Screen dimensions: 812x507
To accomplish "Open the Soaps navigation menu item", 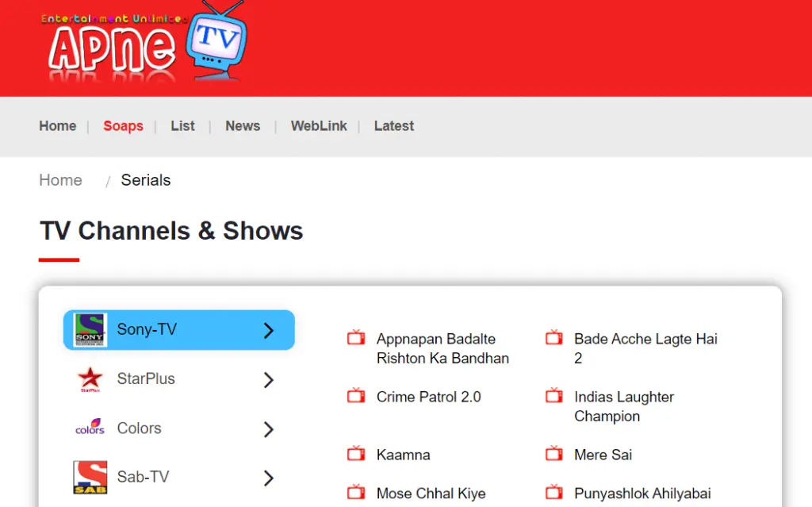I will pyautogui.click(x=123, y=126).
